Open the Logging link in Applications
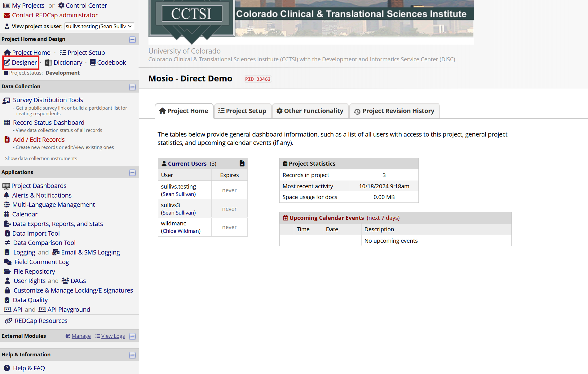 tap(24, 252)
